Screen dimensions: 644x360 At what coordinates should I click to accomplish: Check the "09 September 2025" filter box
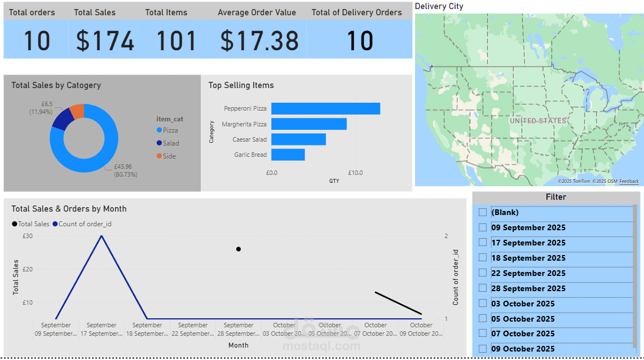(483, 227)
